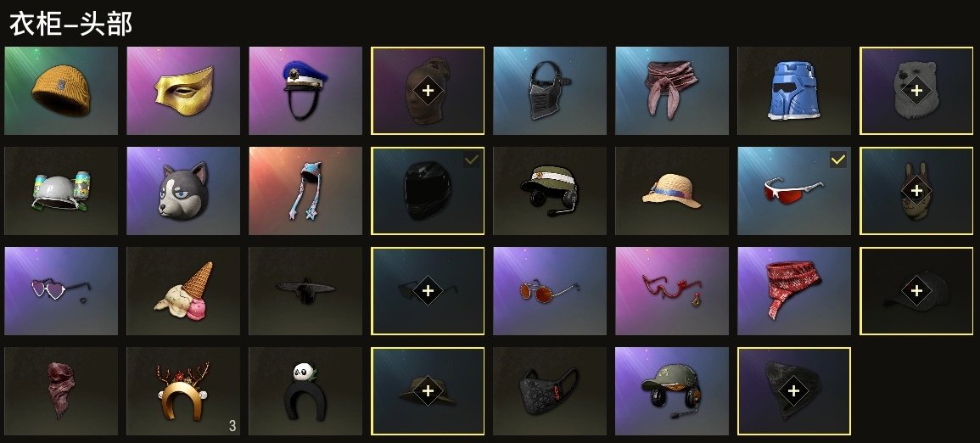Select the pink heart-shaped sunglasses
Screen dimensions: 980x443
coord(60,291)
